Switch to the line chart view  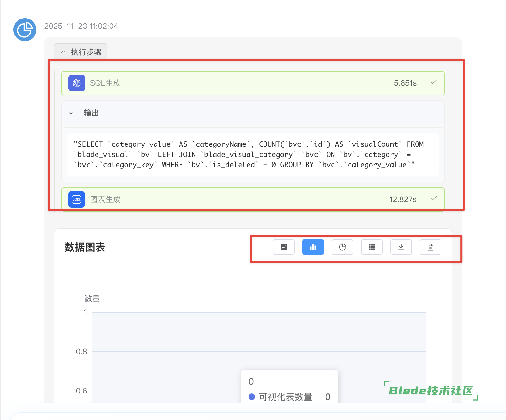[283, 247]
